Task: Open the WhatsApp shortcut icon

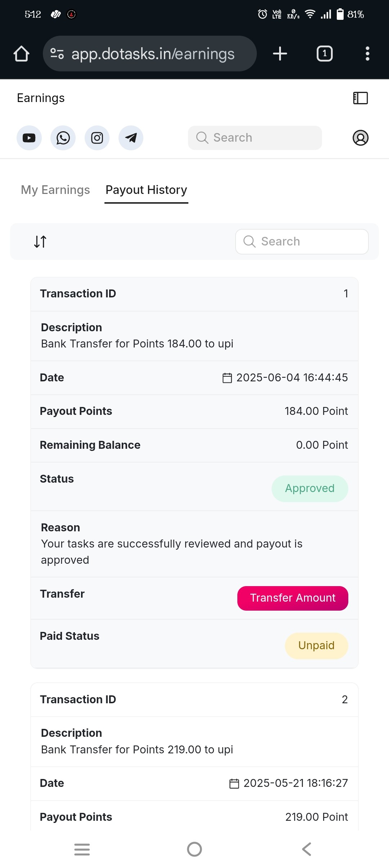Action: click(63, 138)
